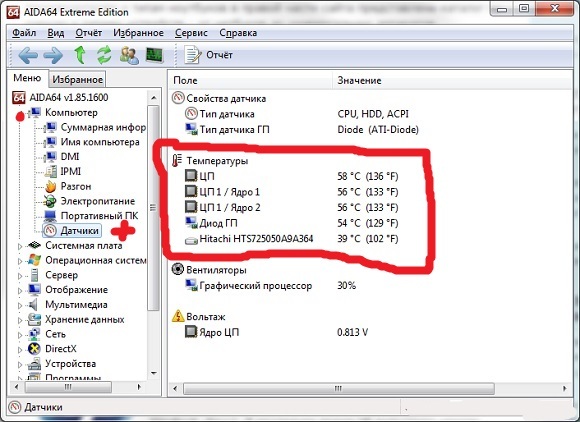This screenshot has width=580, height=422.
Task: Click the Сервер tower icon
Action: coord(34,275)
